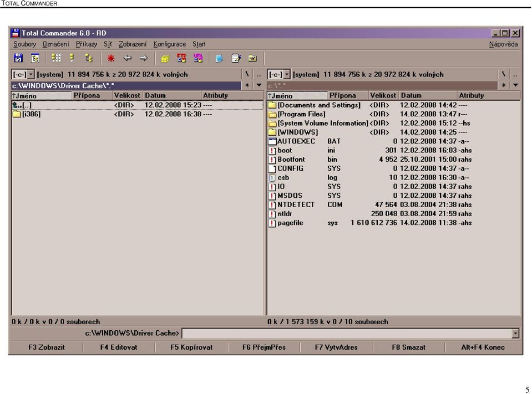Open the Soubory menu
This screenshot has height=394, width=532.
pyautogui.click(x=24, y=44)
